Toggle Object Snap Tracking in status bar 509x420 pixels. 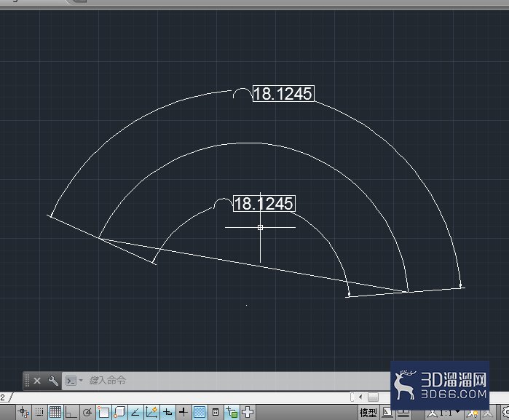click(x=135, y=412)
